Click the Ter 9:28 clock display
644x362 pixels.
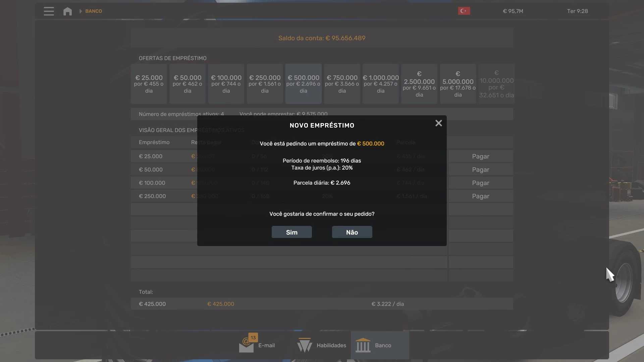click(x=577, y=11)
